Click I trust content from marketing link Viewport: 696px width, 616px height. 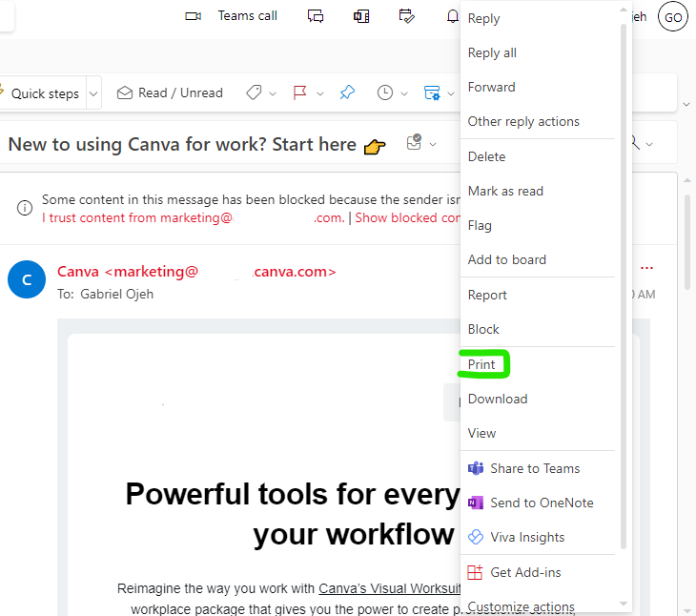[x=194, y=218]
